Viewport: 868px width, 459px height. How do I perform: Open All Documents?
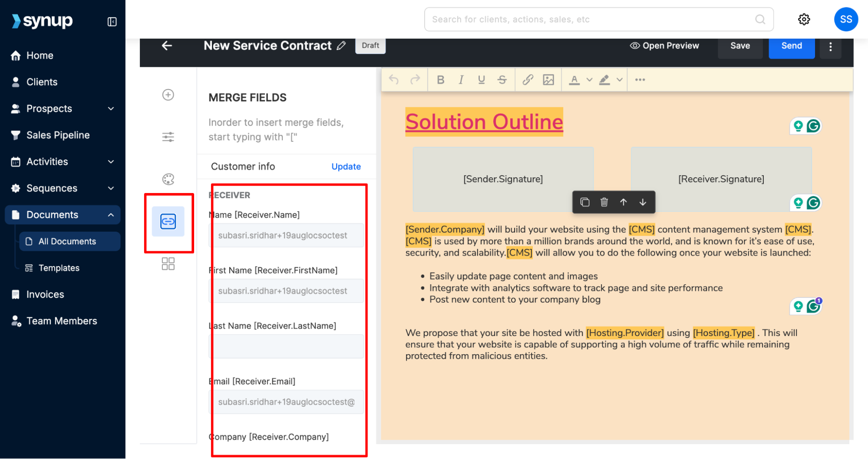coord(70,241)
